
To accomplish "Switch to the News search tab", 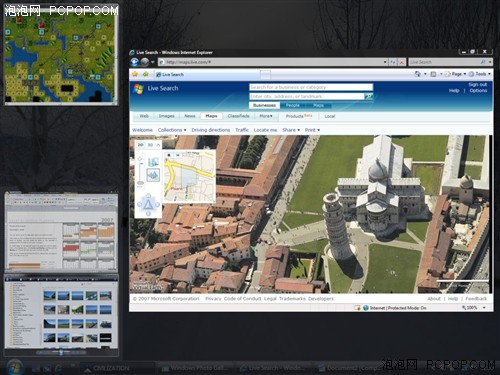I will point(190,116).
